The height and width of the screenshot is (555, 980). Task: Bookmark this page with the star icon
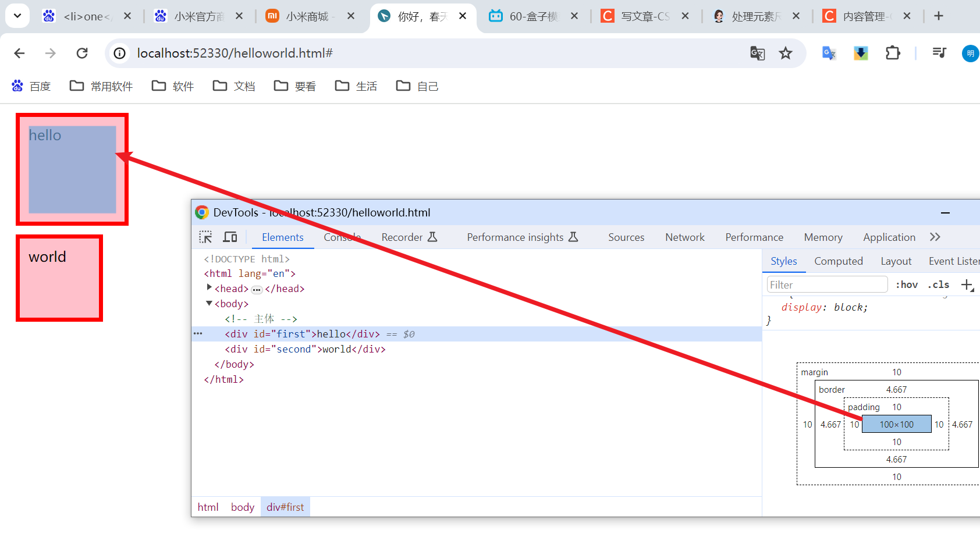pos(786,54)
